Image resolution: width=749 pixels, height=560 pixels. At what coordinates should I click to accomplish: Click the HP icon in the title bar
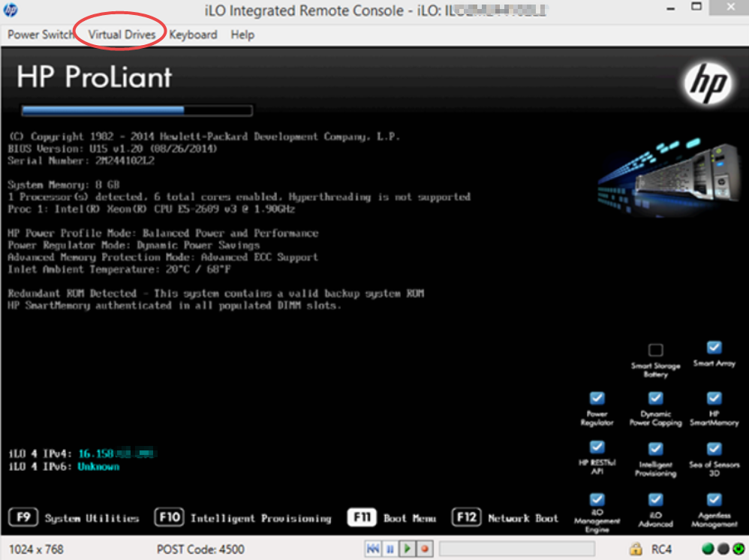11,10
